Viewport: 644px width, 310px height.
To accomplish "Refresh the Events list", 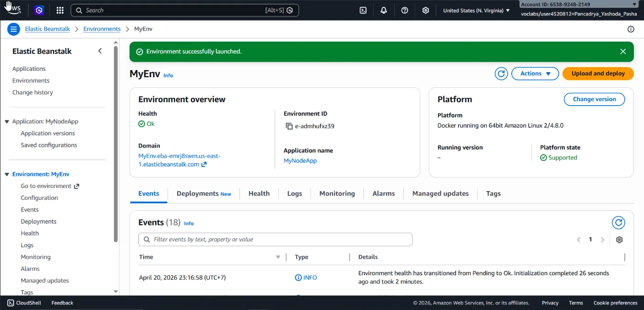I will [x=618, y=223].
